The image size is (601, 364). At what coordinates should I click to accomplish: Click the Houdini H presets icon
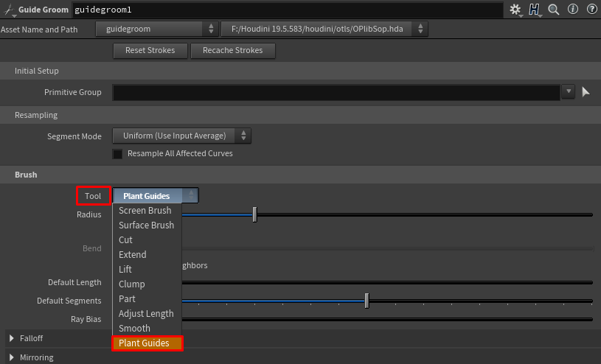pos(535,10)
